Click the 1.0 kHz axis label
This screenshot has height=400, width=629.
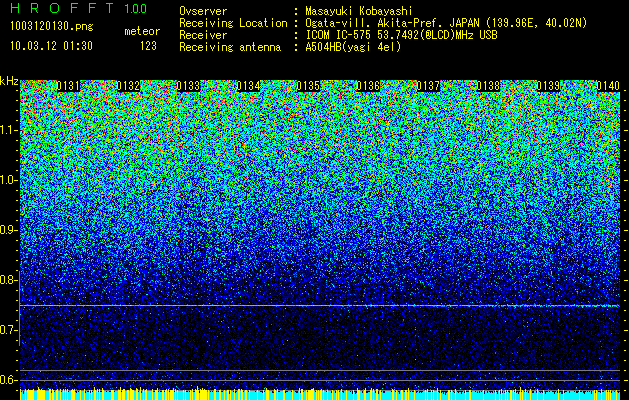coord(9,181)
